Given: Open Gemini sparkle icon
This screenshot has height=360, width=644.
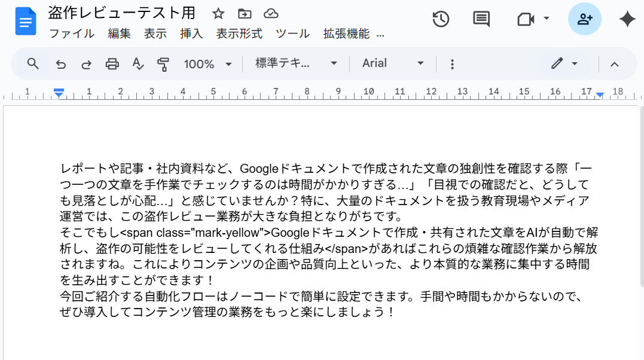Looking at the screenshot, I should pyautogui.click(x=627, y=19).
